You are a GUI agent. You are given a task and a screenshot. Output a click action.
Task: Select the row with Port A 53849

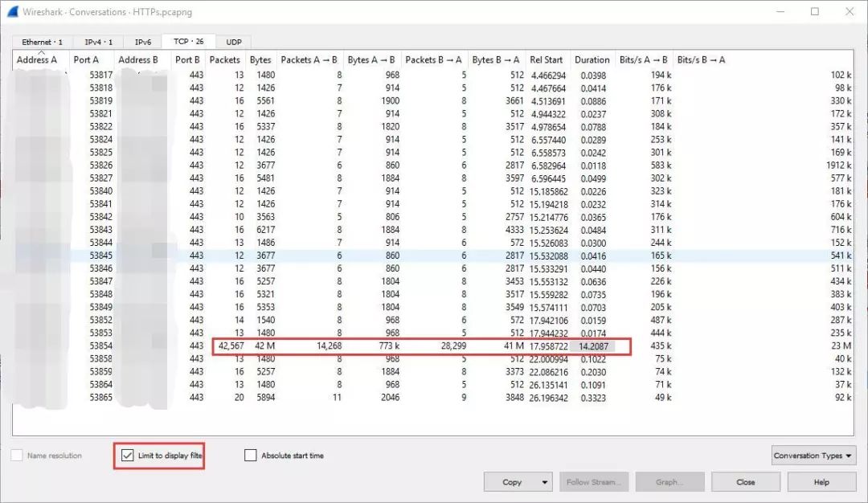pos(433,307)
